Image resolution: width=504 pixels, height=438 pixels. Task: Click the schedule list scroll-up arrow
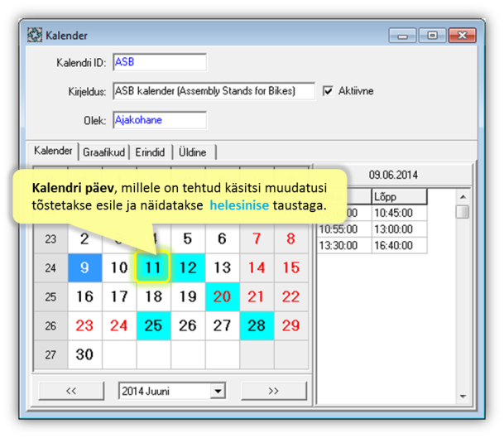point(463,196)
